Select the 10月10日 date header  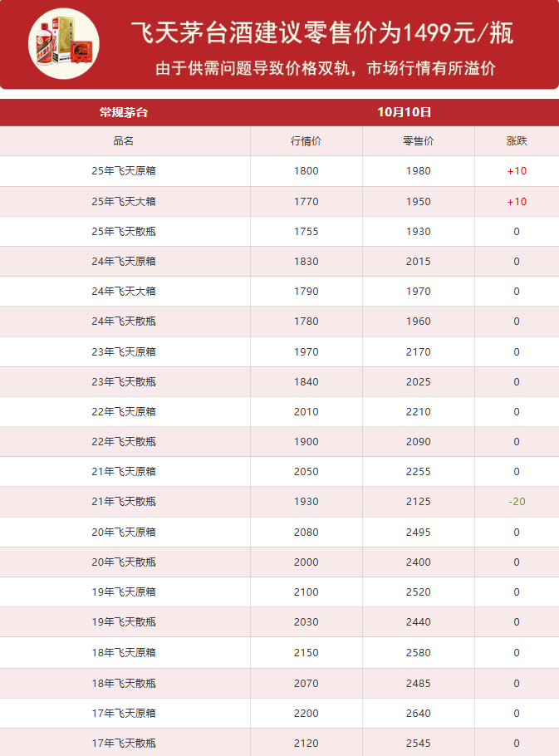click(x=404, y=112)
